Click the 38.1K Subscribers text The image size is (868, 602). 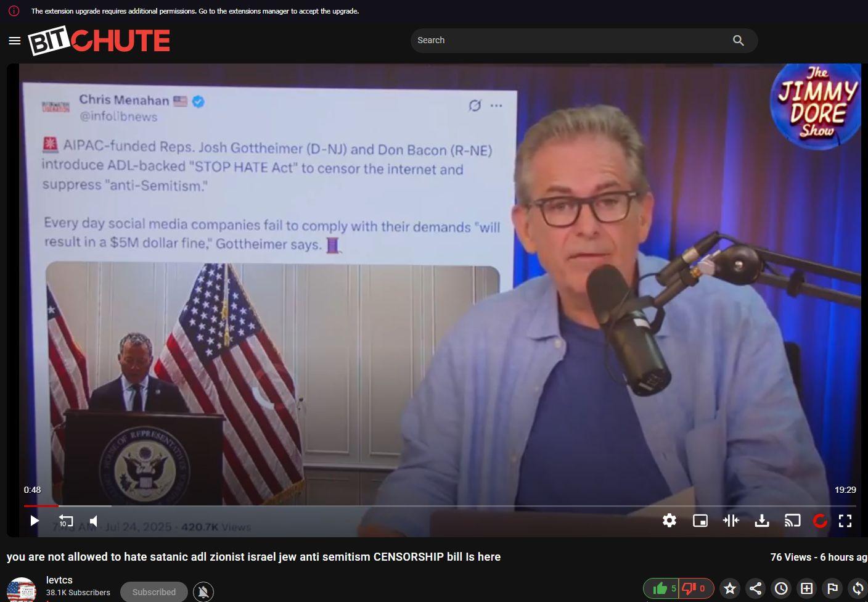[x=78, y=593]
